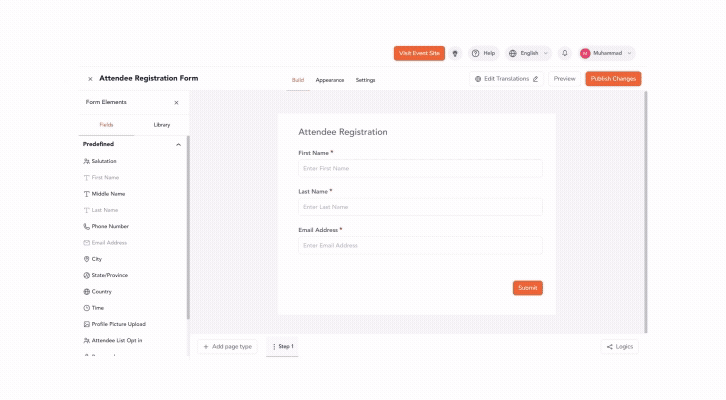Click the Visit Event Site button
The image size is (726, 400).
coord(419,53)
